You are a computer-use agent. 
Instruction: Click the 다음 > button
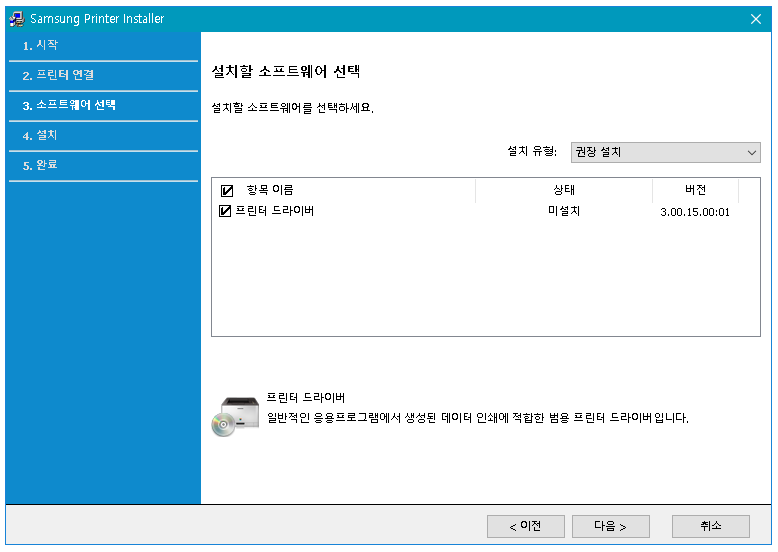[x=611, y=526]
